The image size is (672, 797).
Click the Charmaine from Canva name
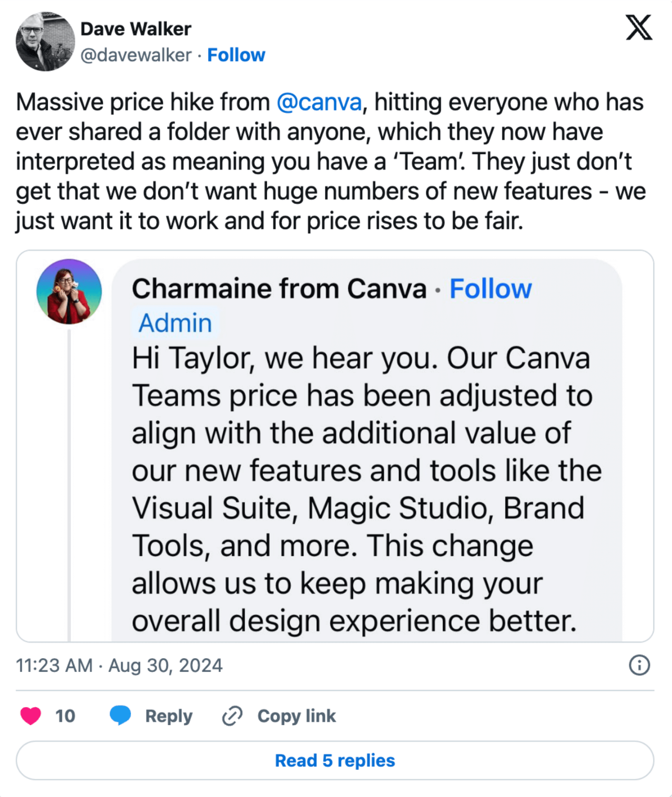[x=279, y=289]
